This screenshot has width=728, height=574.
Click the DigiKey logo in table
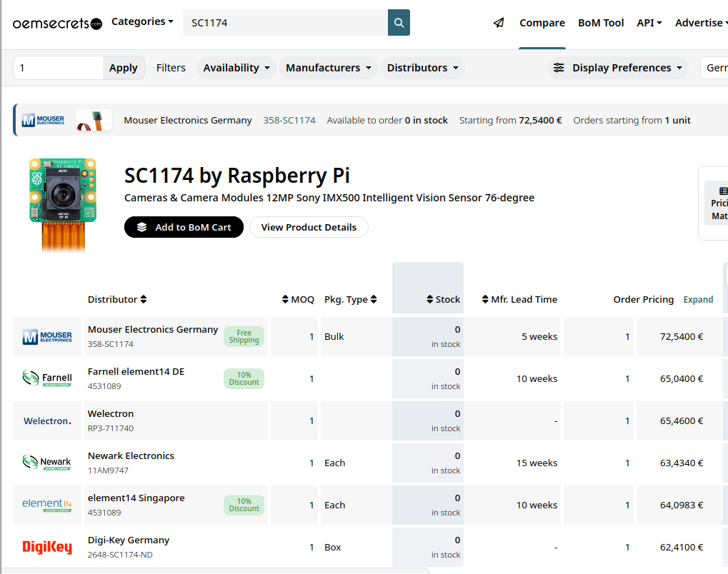(x=47, y=547)
